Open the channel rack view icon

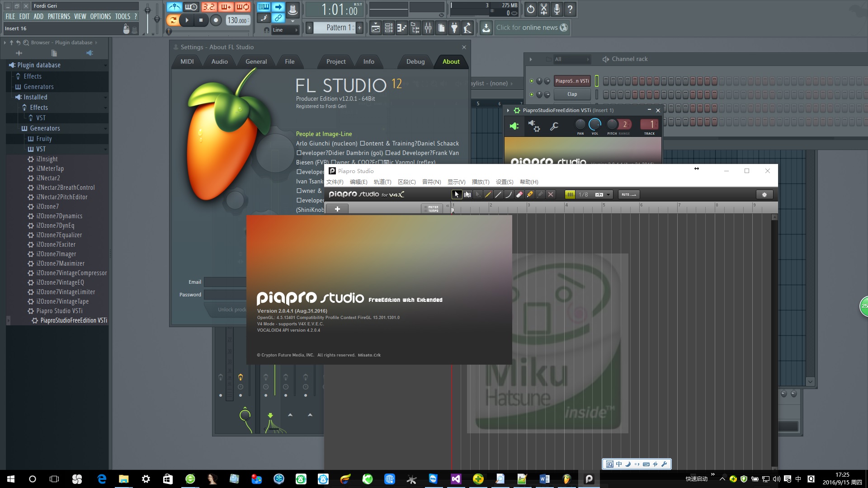tap(388, 28)
